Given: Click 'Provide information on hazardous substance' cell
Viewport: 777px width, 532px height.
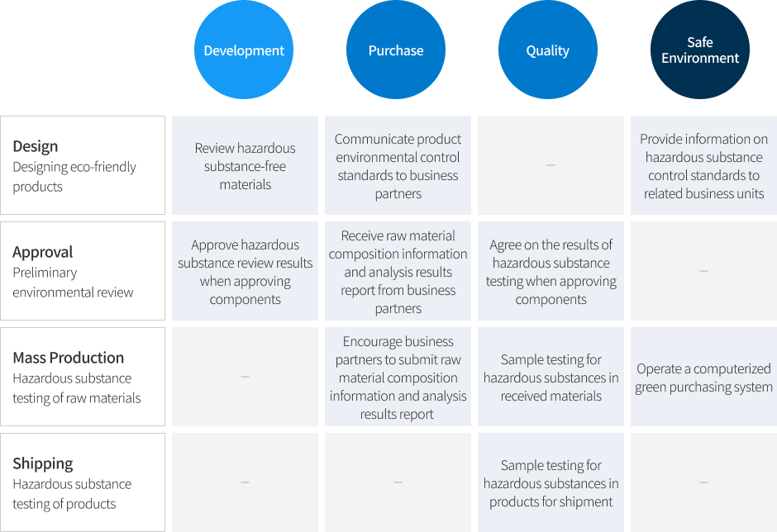Looking at the screenshot, I should click(703, 165).
